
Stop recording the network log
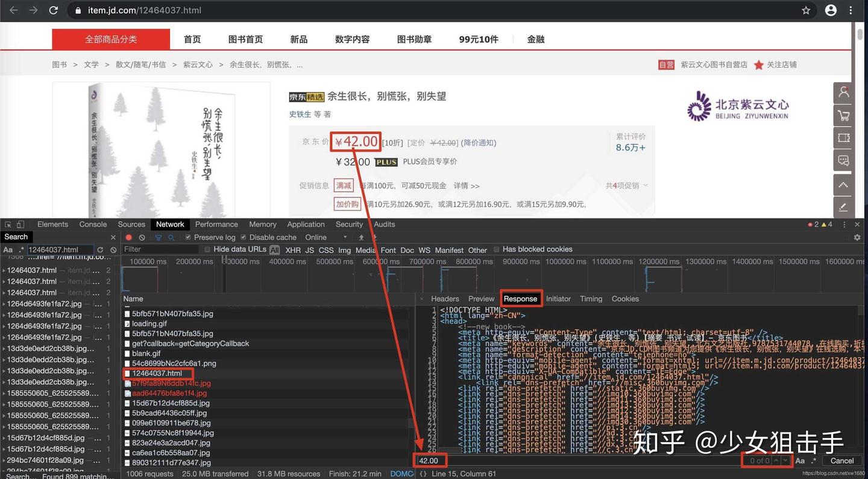pyautogui.click(x=128, y=238)
